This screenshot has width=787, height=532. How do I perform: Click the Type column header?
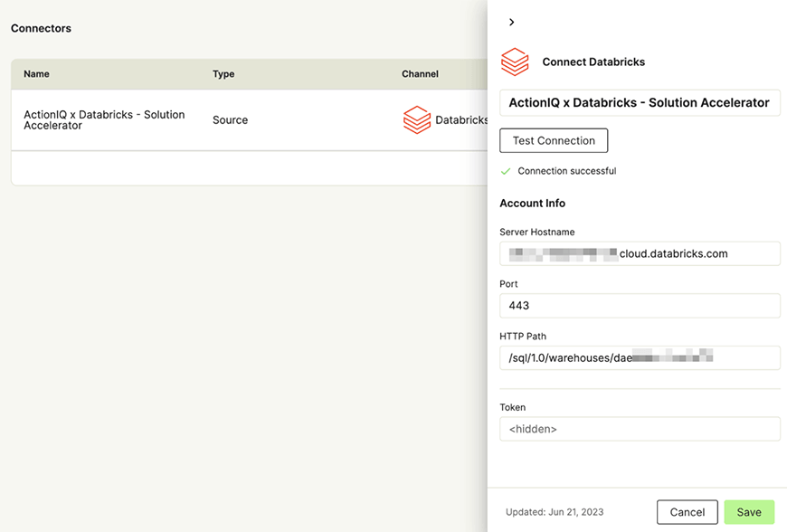click(x=223, y=74)
